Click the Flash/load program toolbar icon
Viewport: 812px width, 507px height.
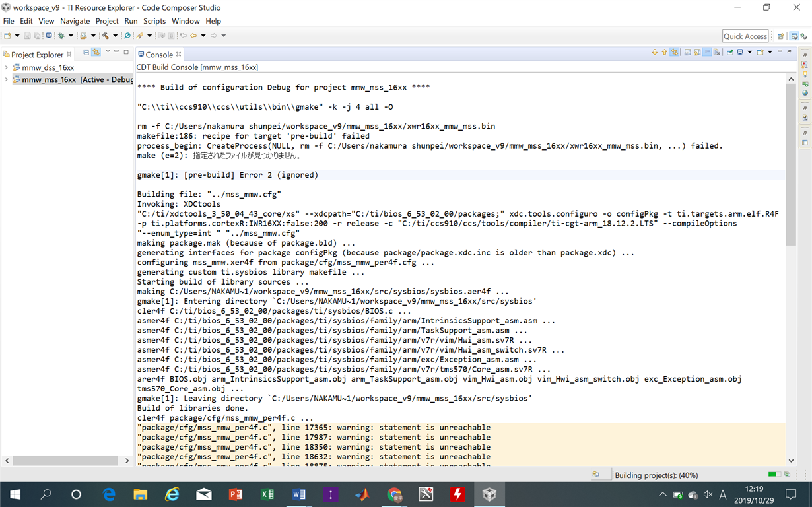tap(84, 36)
